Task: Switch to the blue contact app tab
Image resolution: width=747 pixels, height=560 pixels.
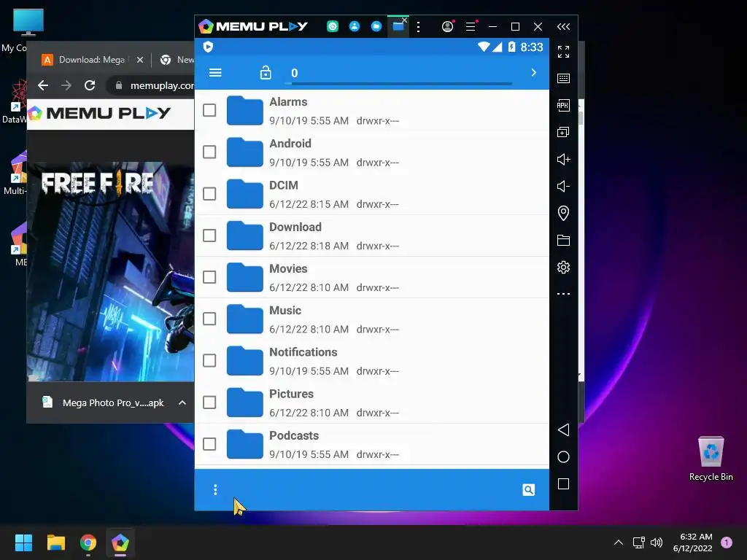Action: click(355, 27)
